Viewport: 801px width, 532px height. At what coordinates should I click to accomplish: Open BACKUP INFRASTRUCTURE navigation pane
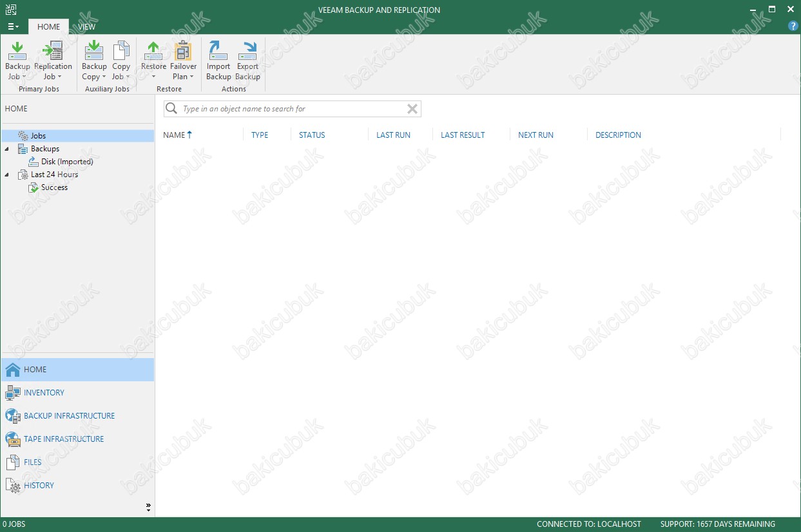[x=77, y=416]
